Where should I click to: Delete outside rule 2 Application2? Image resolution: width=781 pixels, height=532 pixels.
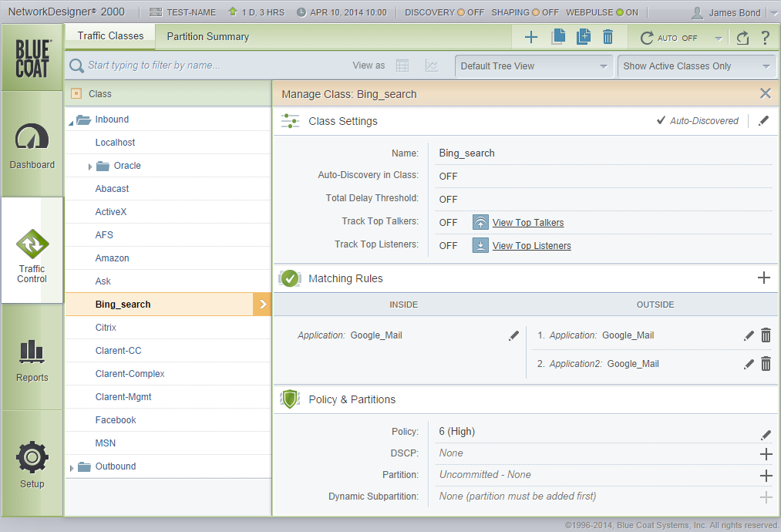coord(766,364)
